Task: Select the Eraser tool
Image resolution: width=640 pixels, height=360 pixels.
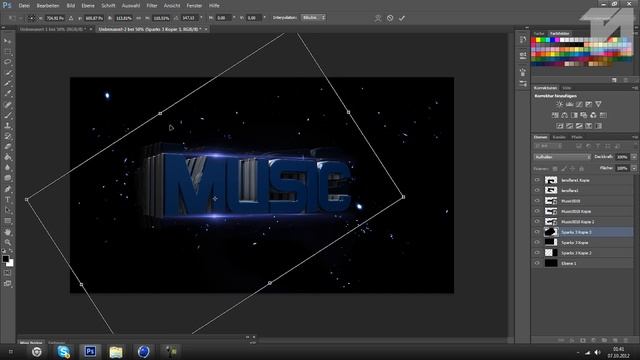Action: pos(8,147)
